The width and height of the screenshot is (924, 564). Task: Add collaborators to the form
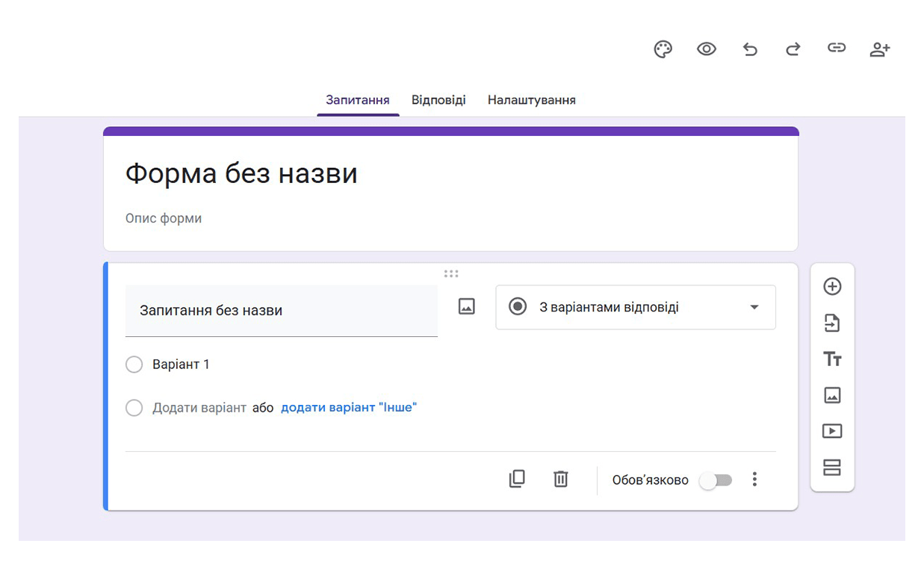880,48
